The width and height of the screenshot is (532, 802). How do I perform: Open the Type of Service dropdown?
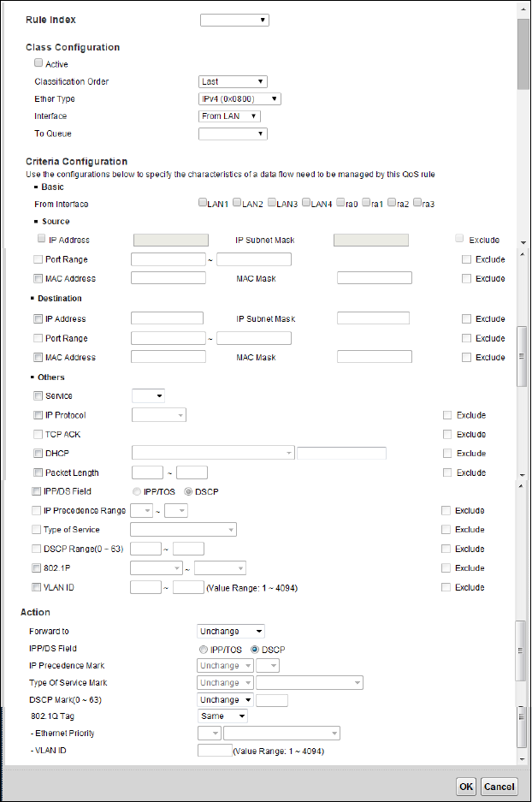coord(184,529)
